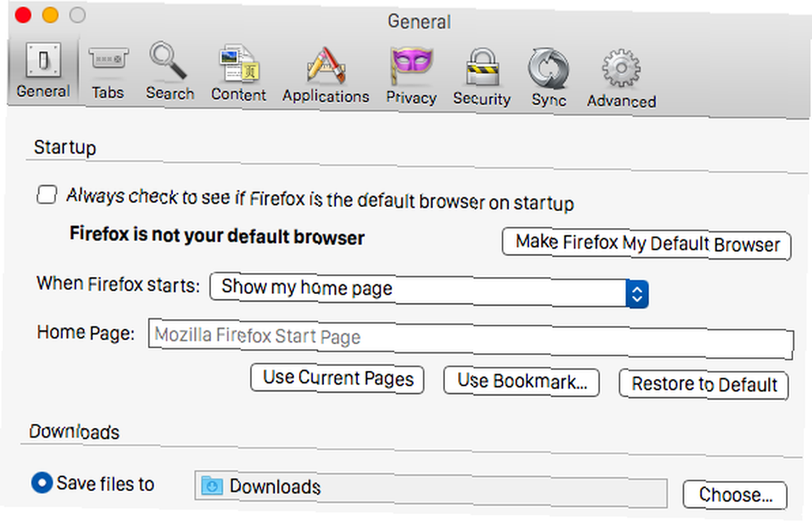Select the General light-switch icon
812x522 pixels.
click(44, 59)
